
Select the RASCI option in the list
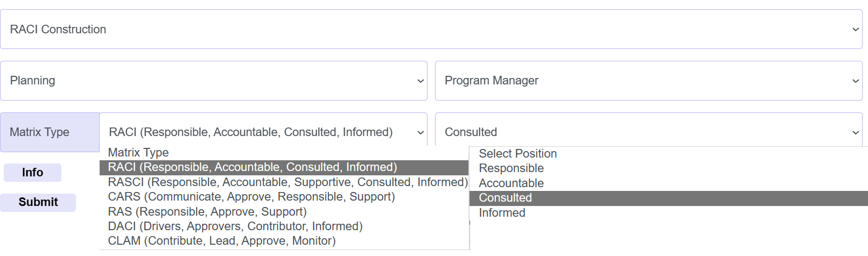[x=288, y=182]
